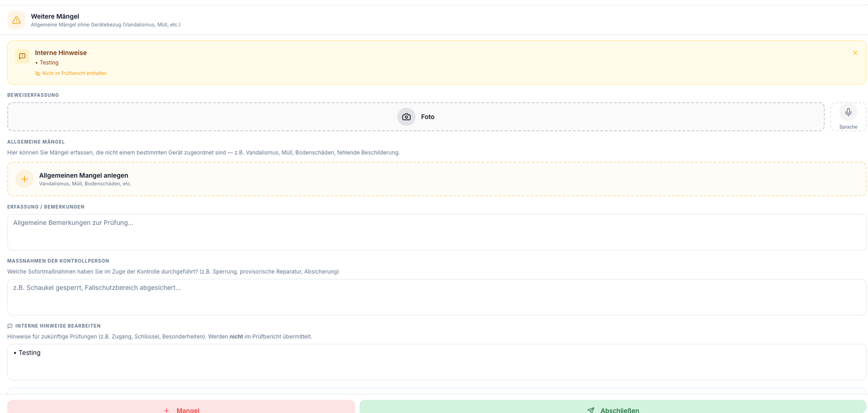
Task: Start voice recording with the microphone icon
Action: (848, 112)
